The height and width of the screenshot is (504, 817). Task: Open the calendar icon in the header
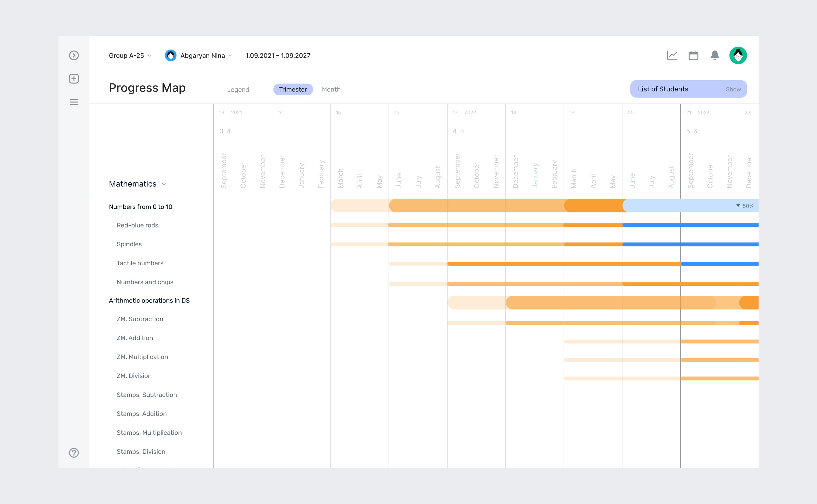click(693, 55)
